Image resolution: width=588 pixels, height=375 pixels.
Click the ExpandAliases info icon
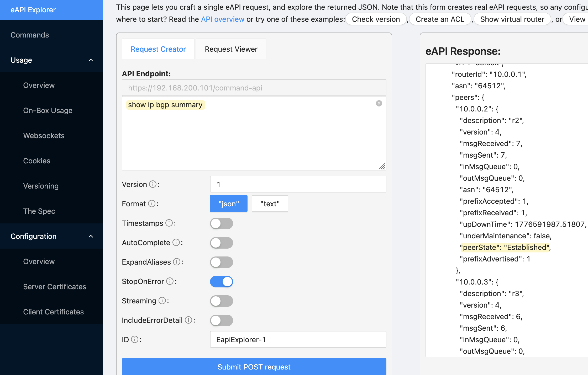click(177, 262)
